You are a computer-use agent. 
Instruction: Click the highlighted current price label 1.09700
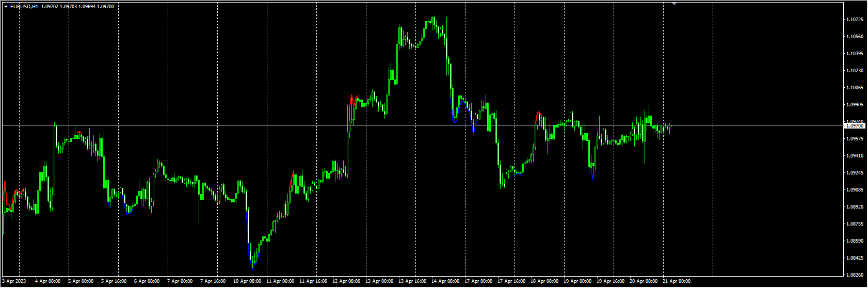tap(855, 125)
